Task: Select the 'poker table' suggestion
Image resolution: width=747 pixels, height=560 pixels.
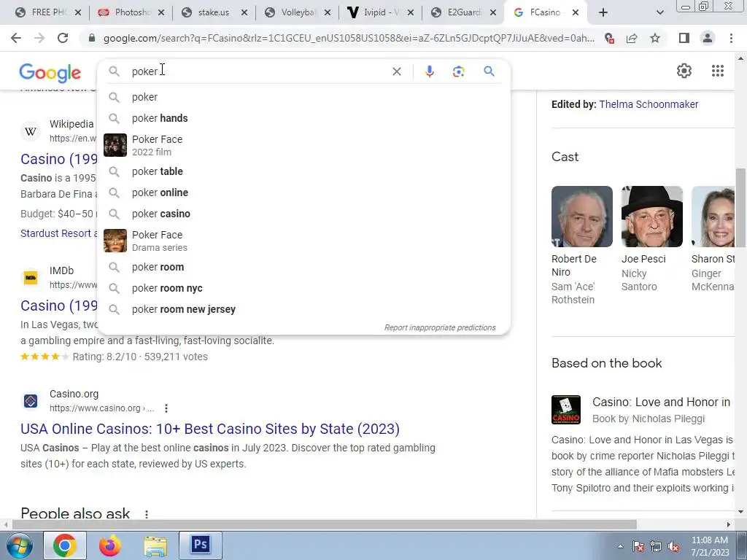Action: [303, 171]
